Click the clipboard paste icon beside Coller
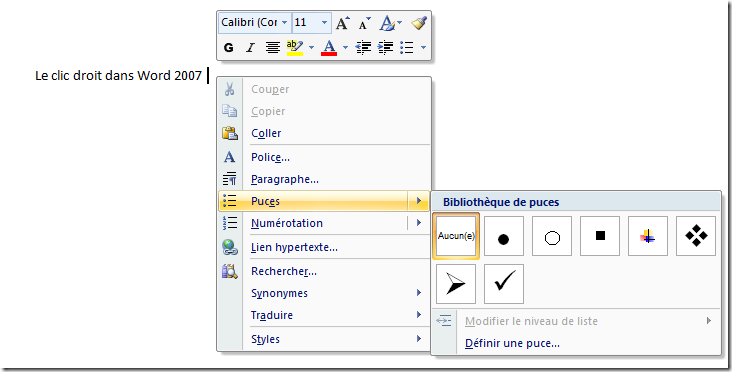732x372 pixels. pos(230,133)
